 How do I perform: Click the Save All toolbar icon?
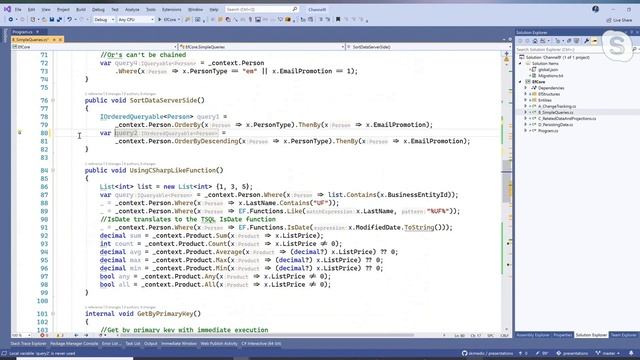(x=59, y=20)
